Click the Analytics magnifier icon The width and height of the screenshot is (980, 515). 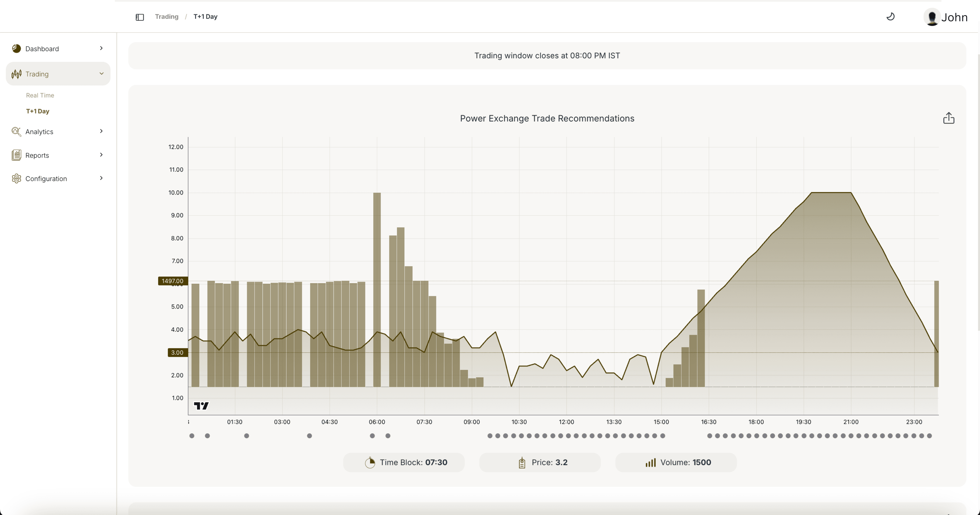click(16, 132)
